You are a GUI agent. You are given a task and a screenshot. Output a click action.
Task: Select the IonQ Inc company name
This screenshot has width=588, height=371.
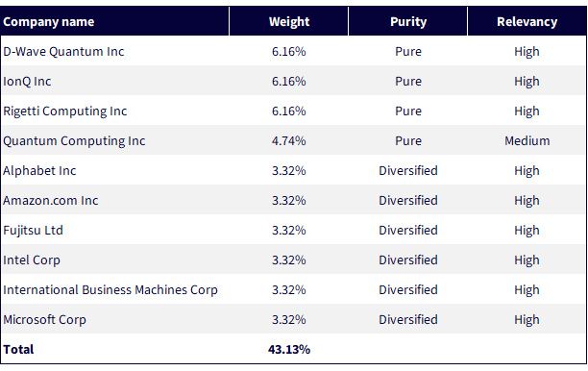[x=27, y=82]
